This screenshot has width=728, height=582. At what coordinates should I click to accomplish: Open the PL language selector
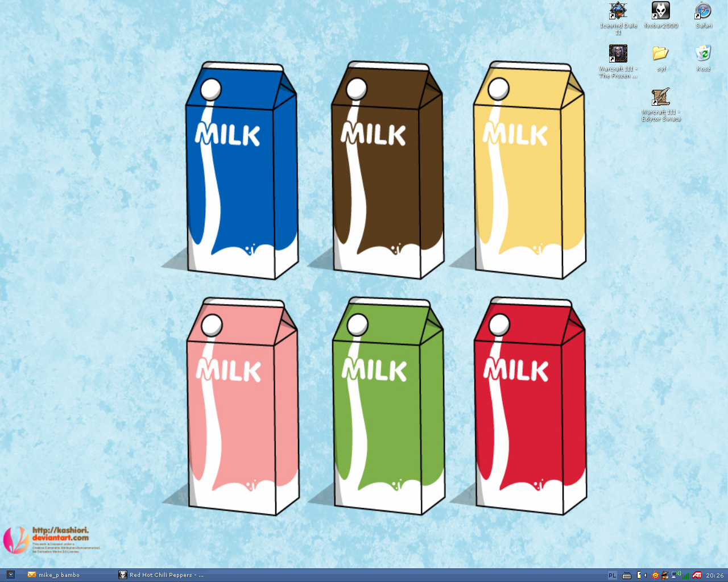(x=612, y=575)
